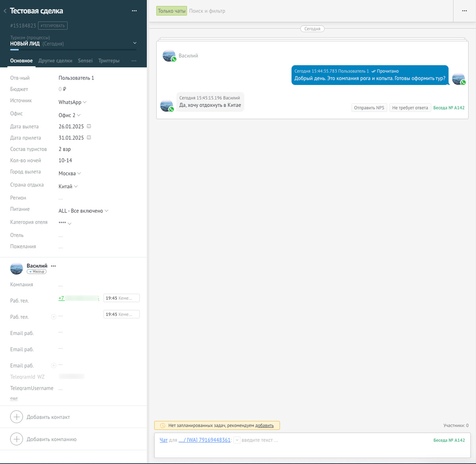476x464 pixels.
Task: Click the TelegramUsername empty field
Action: pyautogui.click(x=61, y=389)
